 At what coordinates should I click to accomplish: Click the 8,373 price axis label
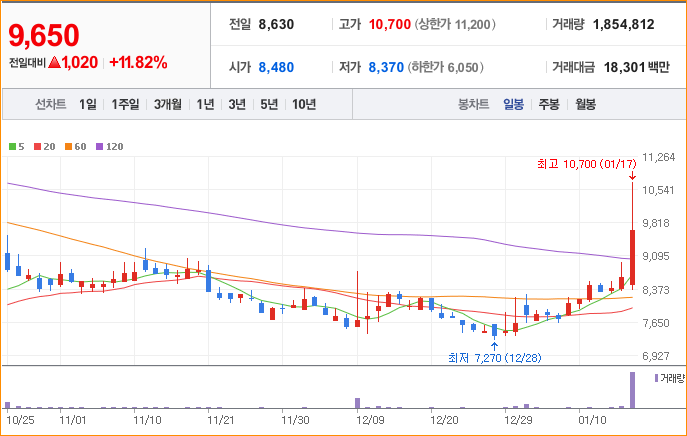(656, 290)
